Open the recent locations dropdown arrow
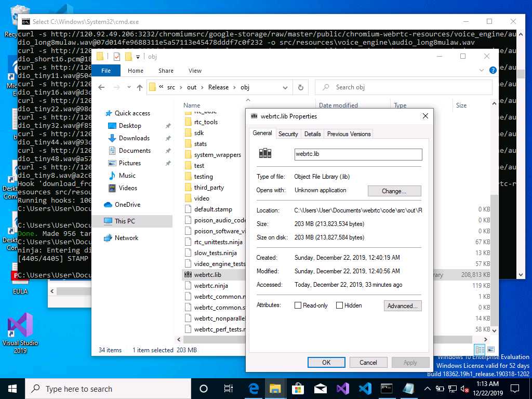Image resolution: width=532 pixels, height=399 pixels. point(129,87)
